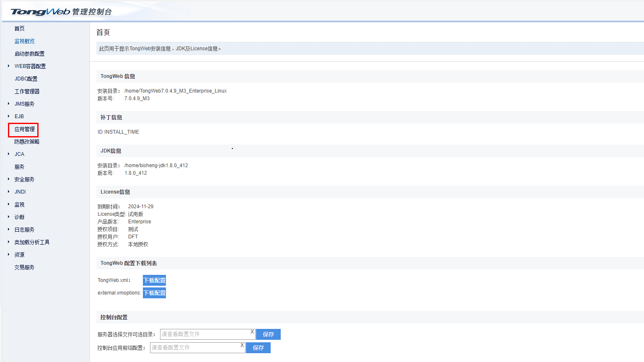The image size is (644, 362).
Task: Open 应用管理 in the sidebar
Action: click(x=24, y=129)
